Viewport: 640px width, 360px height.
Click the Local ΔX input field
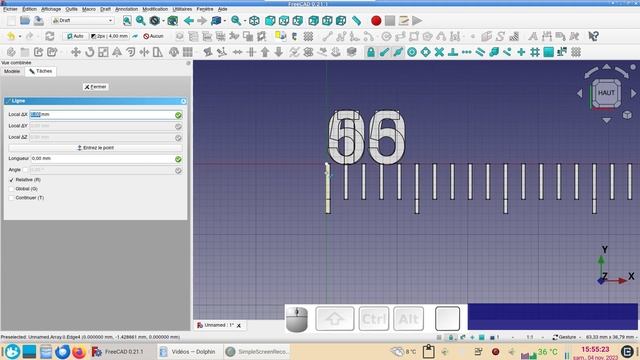pyautogui.click(x=102, y=115)
